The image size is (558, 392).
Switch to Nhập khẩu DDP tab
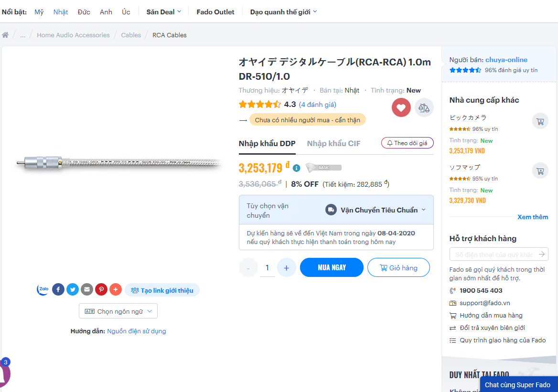[x=267, y=143]
